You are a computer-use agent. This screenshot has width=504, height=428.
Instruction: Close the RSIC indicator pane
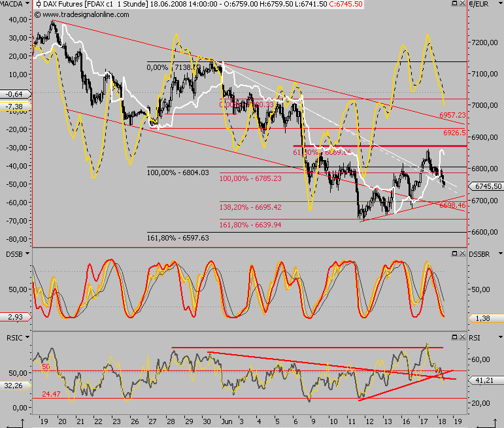coord(462,337)
